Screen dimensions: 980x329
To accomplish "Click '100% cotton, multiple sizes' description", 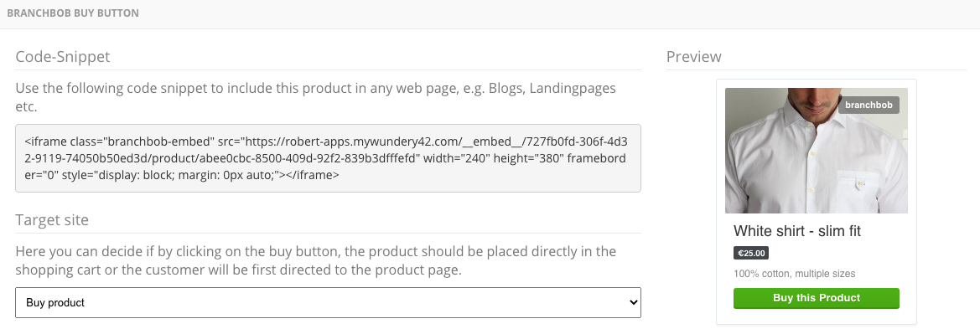I will 795,274.
